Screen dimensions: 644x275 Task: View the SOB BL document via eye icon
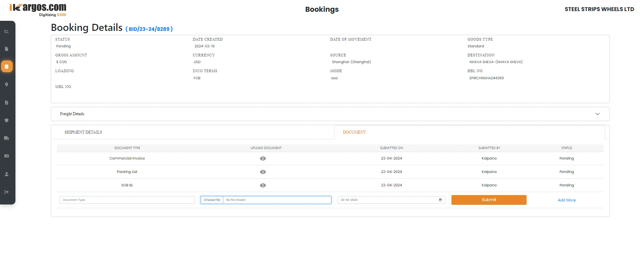(x=263, y=185)
